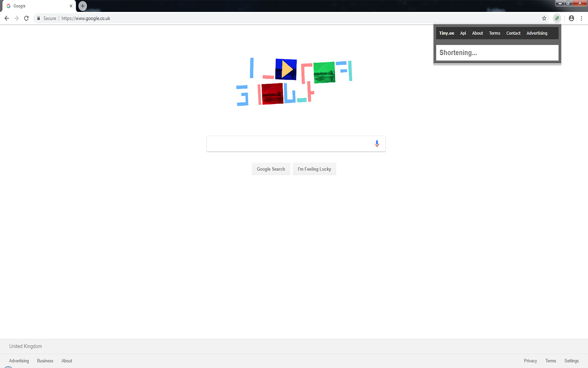Open the About link in Tiny.ee popup
The height and width of the screenshot is (368, 588).
478,33
